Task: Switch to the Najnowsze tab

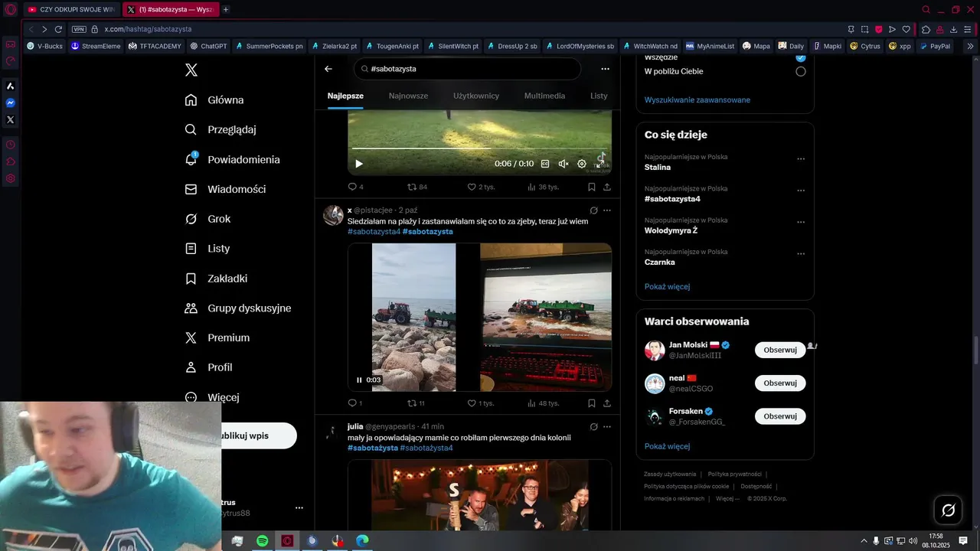Action: click(x=408, y=96)
